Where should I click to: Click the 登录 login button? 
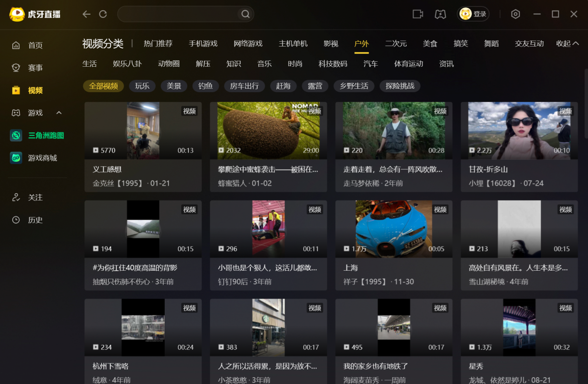click(x=473, y=14)
